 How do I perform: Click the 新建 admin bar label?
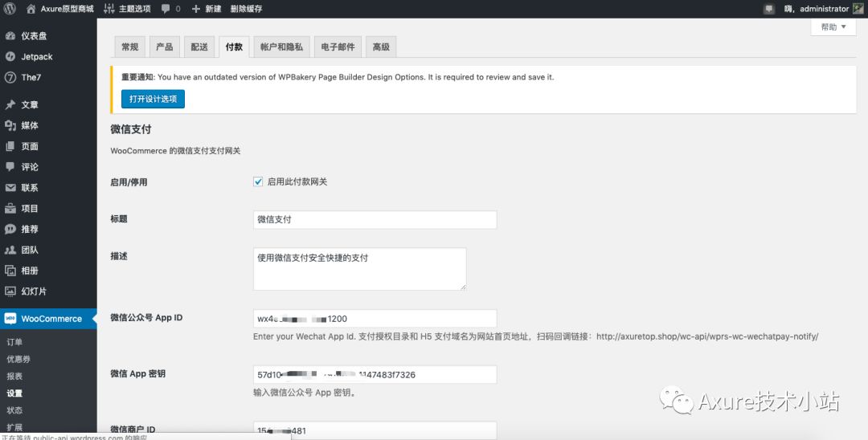click(x=213, y=9)
